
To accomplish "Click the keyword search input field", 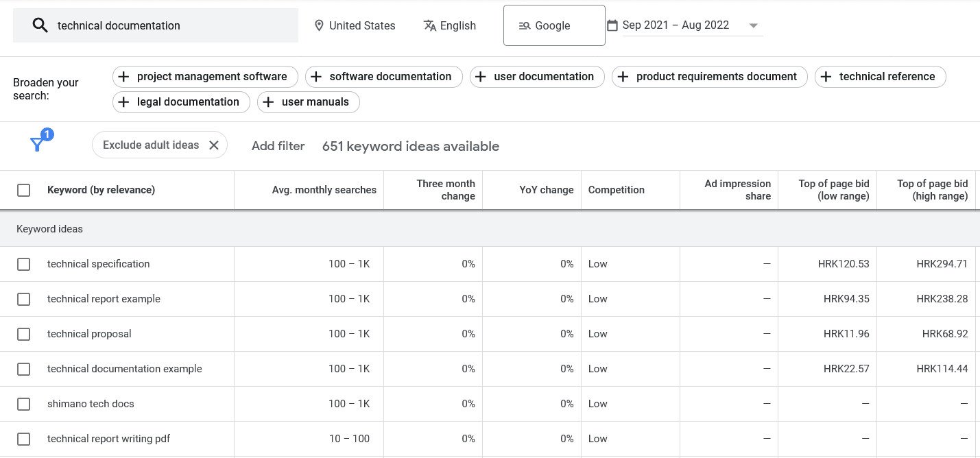I will coord(171,25).
